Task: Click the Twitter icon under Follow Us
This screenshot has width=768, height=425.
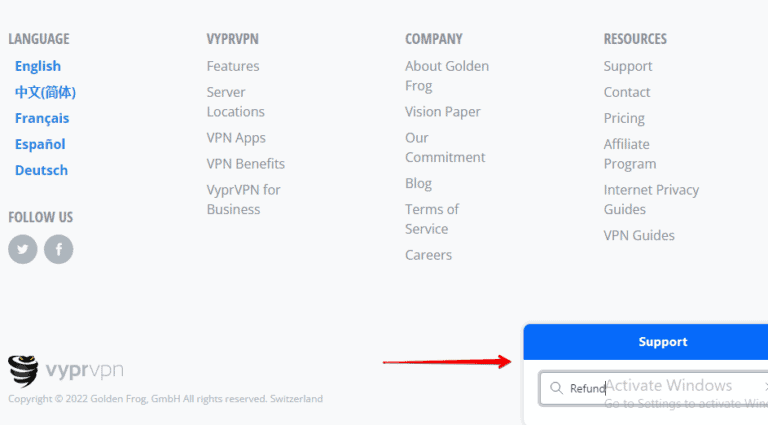Action: click(22, 249)
